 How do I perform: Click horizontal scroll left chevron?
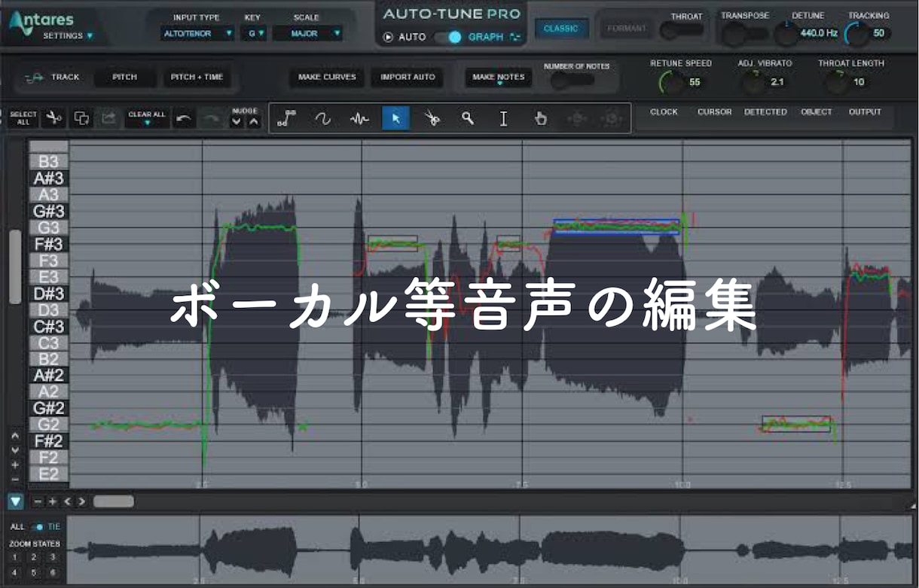click(67, 501)
